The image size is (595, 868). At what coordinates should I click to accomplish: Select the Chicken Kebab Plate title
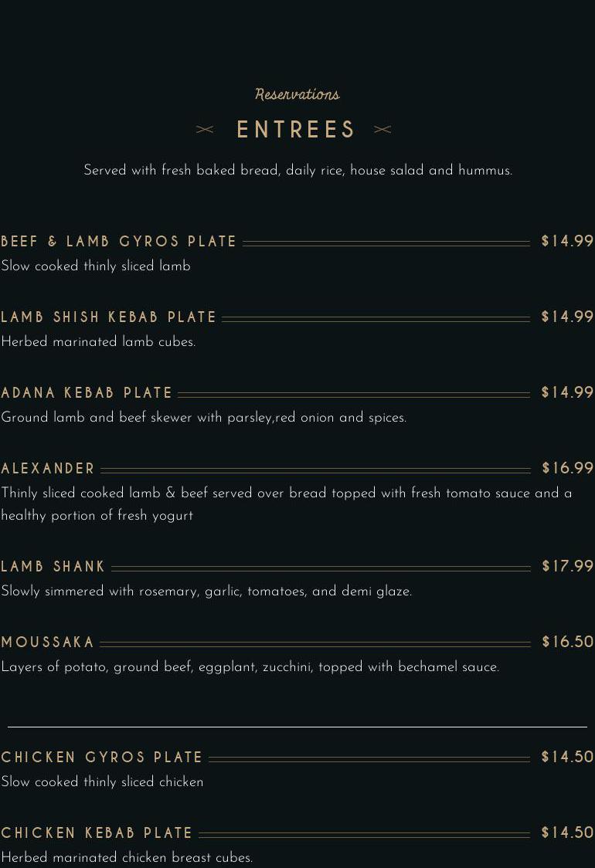point(97,833)
